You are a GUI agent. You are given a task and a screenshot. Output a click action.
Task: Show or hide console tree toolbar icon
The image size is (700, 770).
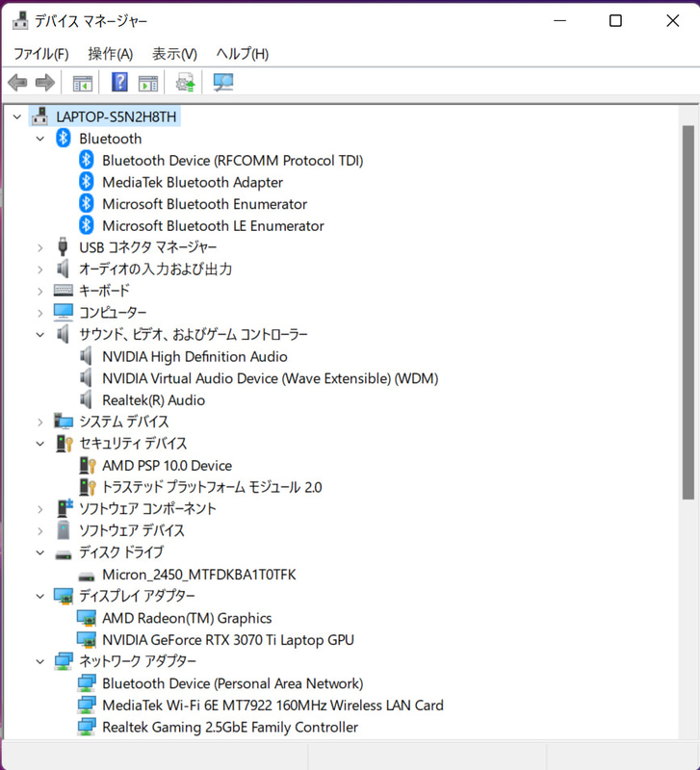point(83,83)
